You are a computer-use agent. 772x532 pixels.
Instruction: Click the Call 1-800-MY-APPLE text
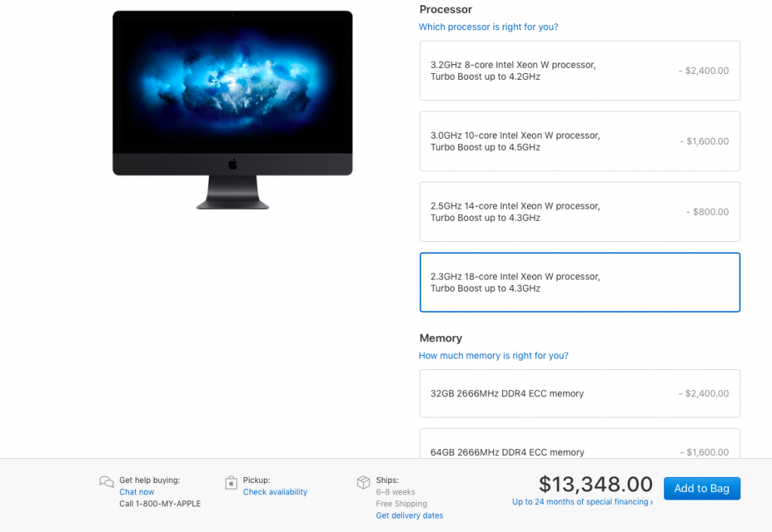click(160, 503)
